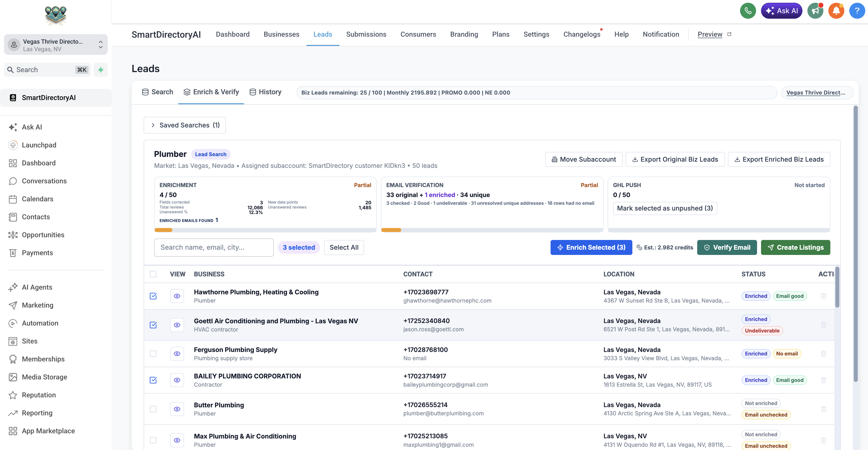
Task: Click the Select All button
Action: 344,247
